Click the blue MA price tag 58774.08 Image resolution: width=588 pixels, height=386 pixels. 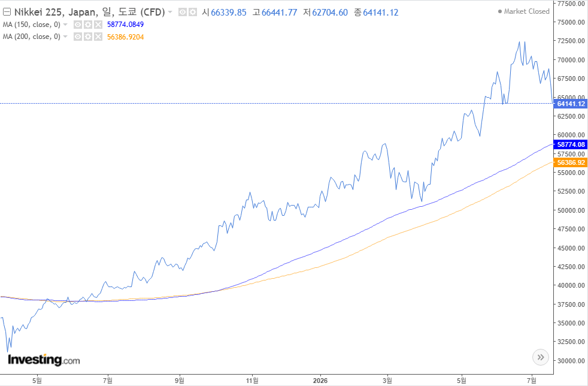coord(571,144)
